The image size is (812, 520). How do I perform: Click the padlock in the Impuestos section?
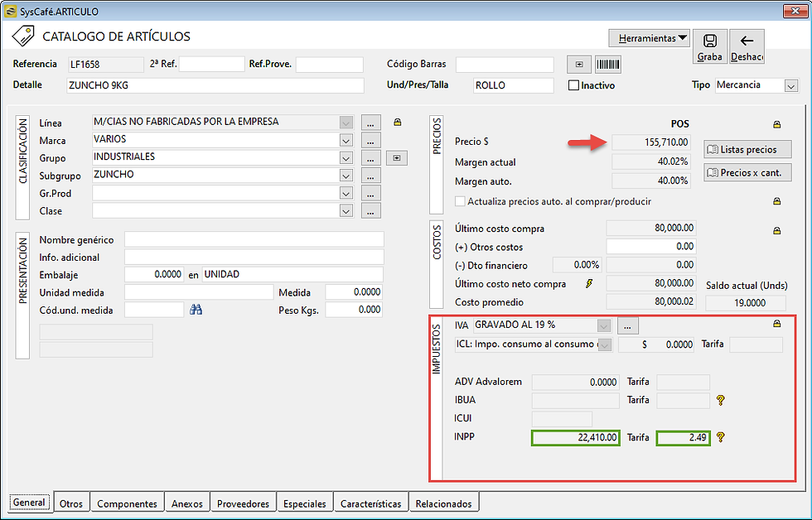777,324
